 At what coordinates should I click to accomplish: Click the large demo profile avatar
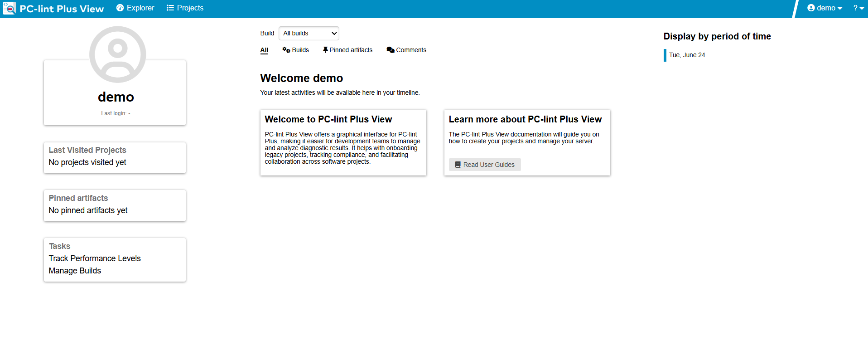click(117, 54)
